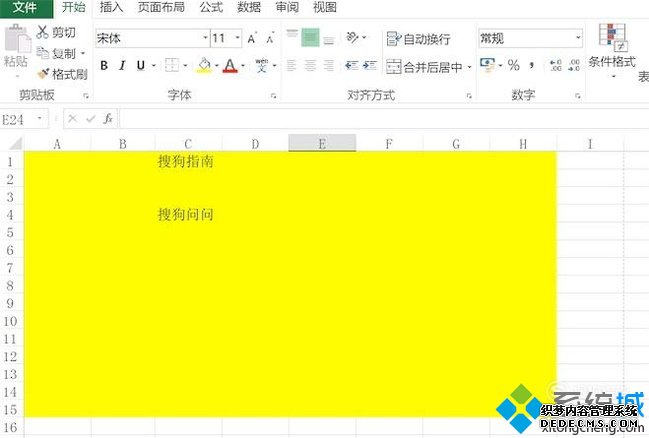Increase font size with the larger A icon
This screenshot has width=649, height=438.
tap(252, 39)
